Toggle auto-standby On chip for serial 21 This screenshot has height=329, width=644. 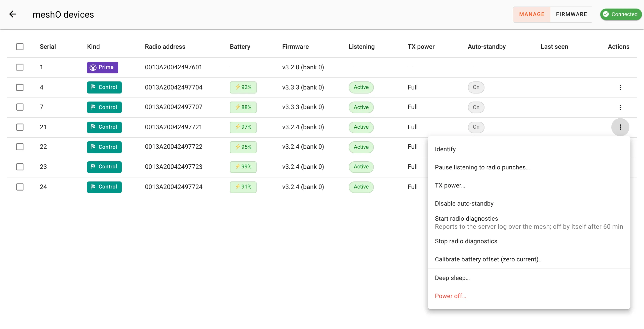point(476,127)
